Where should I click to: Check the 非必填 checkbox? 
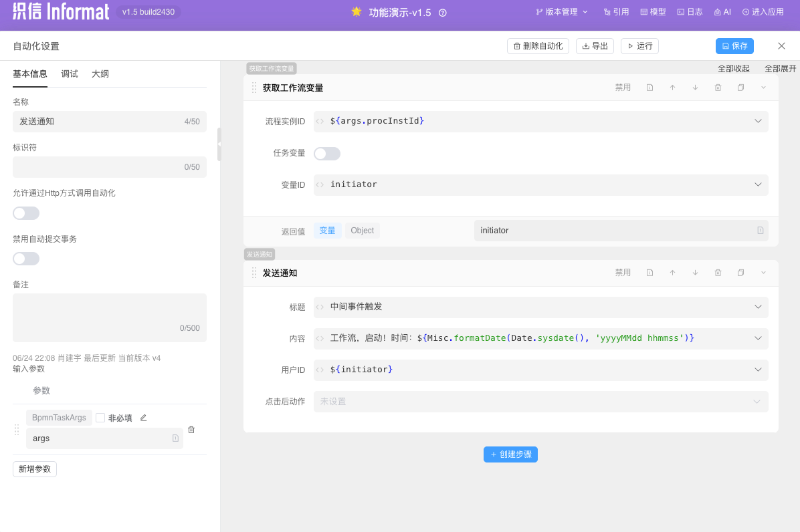pyautogui.click(x=100, y=418)
